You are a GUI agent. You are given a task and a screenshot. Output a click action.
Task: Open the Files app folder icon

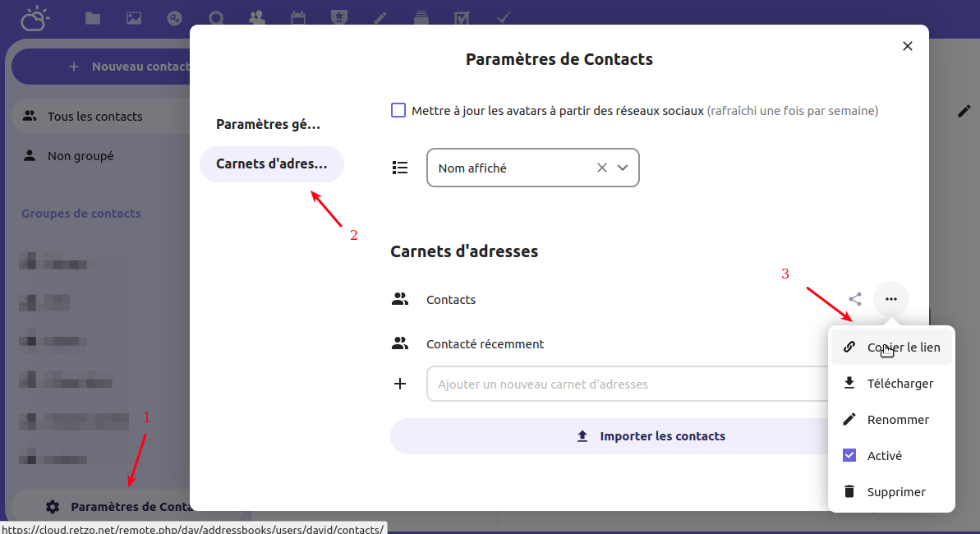click(x=93, y=18)
